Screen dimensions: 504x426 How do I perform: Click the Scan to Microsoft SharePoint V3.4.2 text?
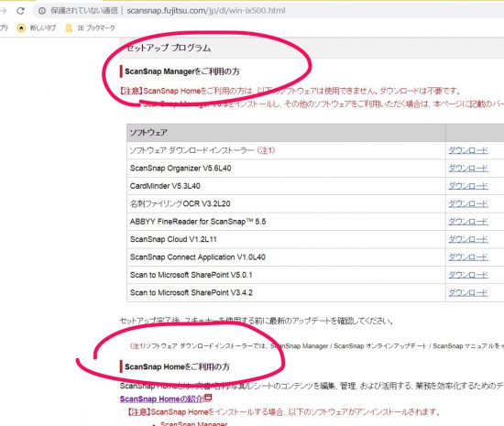pos(191,292)
